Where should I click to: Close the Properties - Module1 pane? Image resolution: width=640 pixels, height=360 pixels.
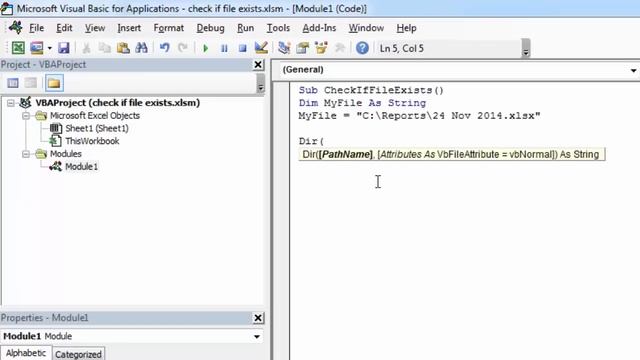(x=258, y=318)
